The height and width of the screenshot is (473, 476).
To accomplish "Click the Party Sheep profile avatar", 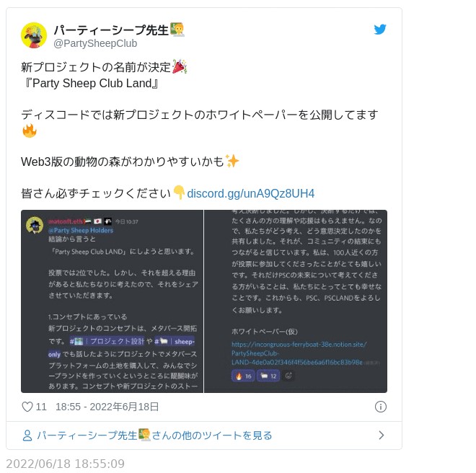I will coord(34,35).
